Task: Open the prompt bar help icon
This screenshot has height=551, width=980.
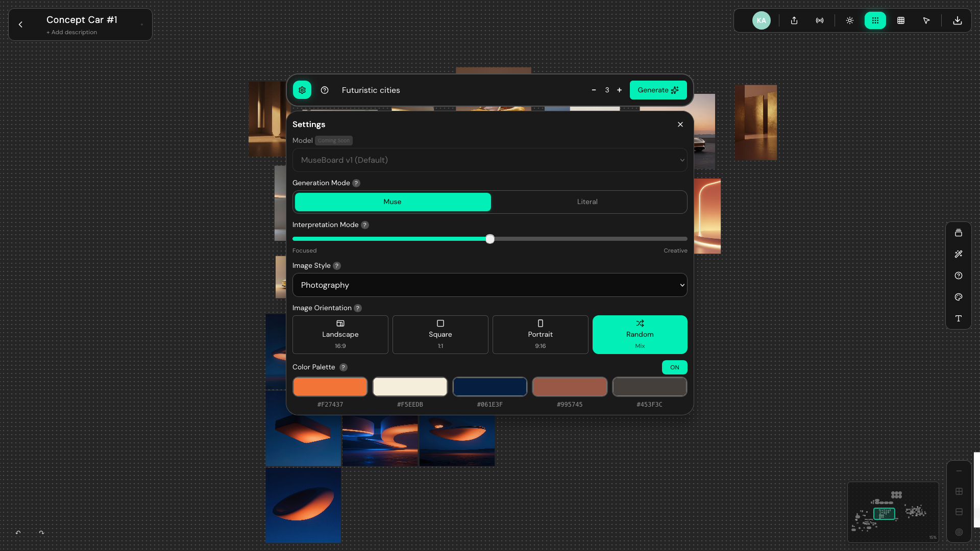Action: coord(325,90)
